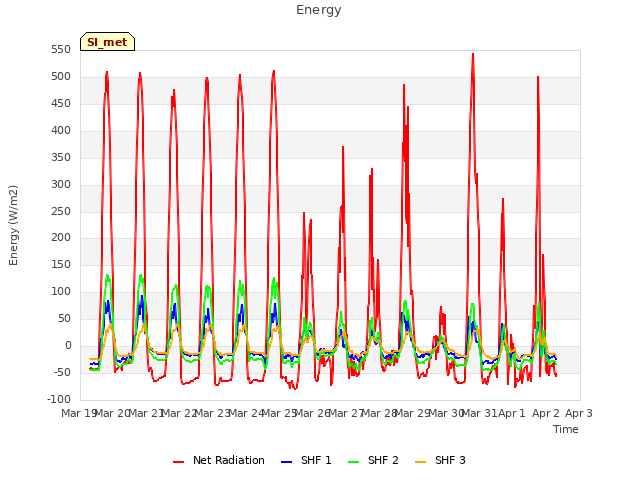Click the Apr 2 x-axis date label
Image resolution: width=640 pixels, height=480 pixels.
click(546, 413)
